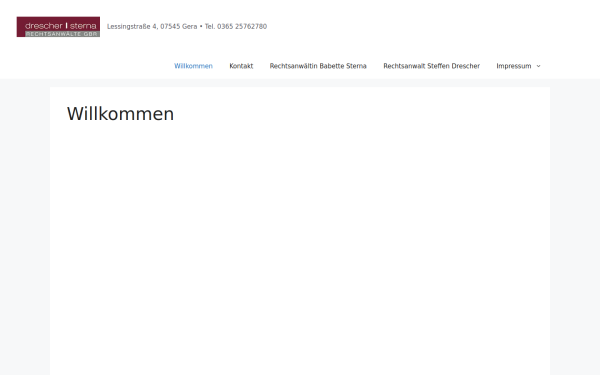Open the Willkommen menu item
Viewport: 600px width, 375px height.
tap(193, 66)
